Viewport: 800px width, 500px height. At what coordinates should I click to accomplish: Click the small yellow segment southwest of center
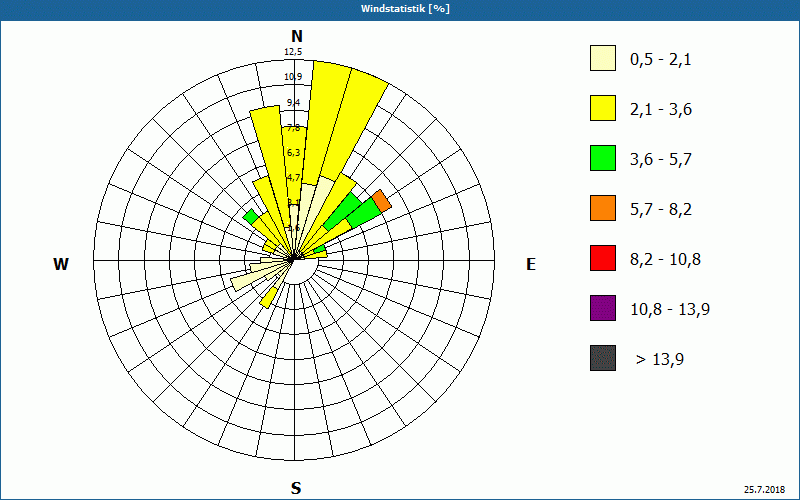[x=269, y=297]
